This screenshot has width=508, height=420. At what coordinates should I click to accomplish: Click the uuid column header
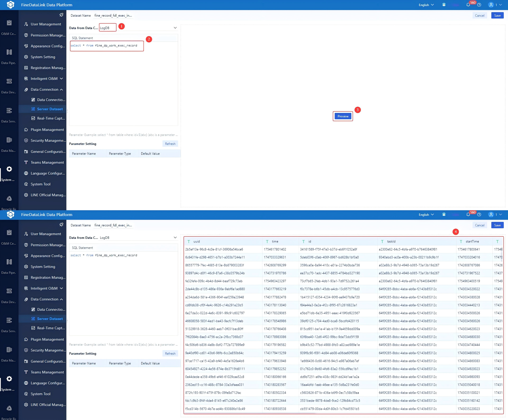tap(223, 241)
